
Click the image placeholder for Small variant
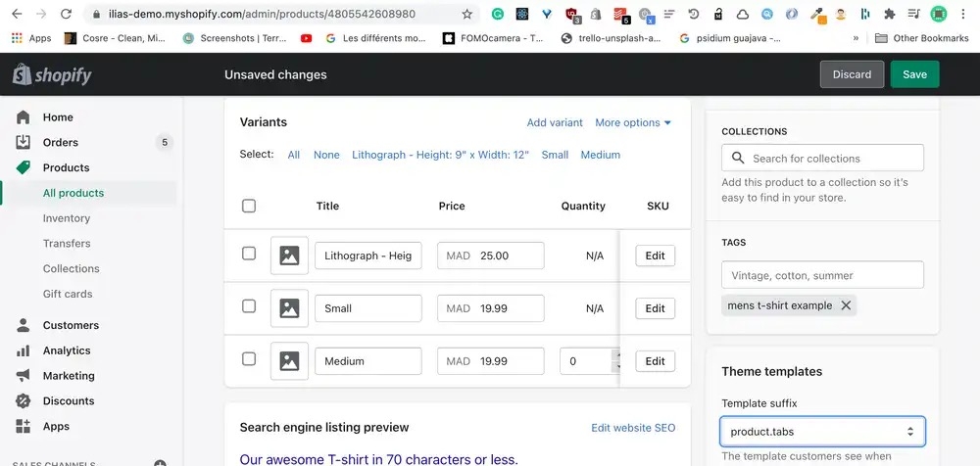tap(289, 308)
